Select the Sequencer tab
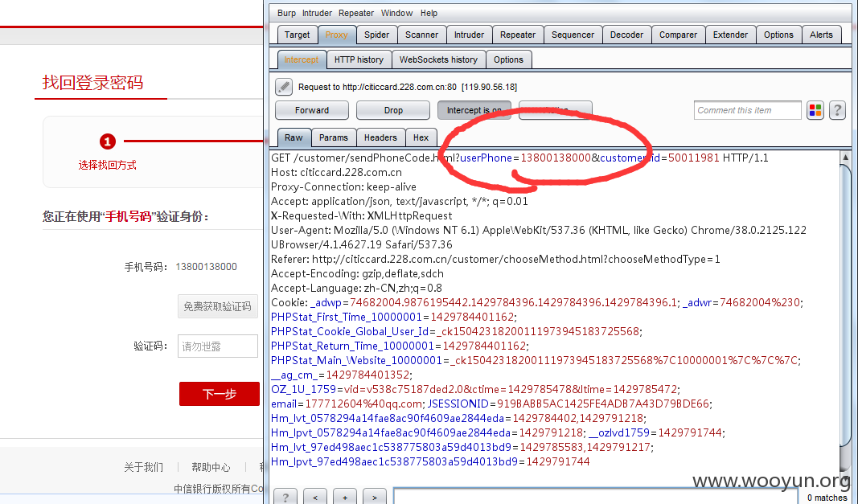The width and height of the screenshot is (858, 504). coord(573,35)
